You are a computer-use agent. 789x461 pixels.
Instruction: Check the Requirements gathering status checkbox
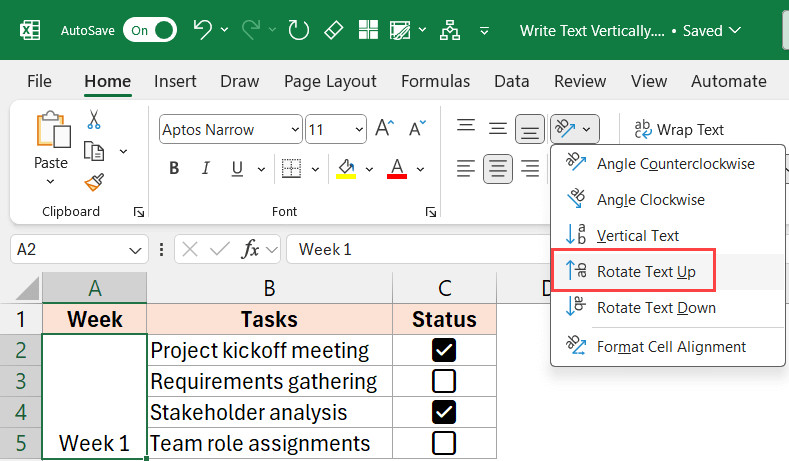444,381
